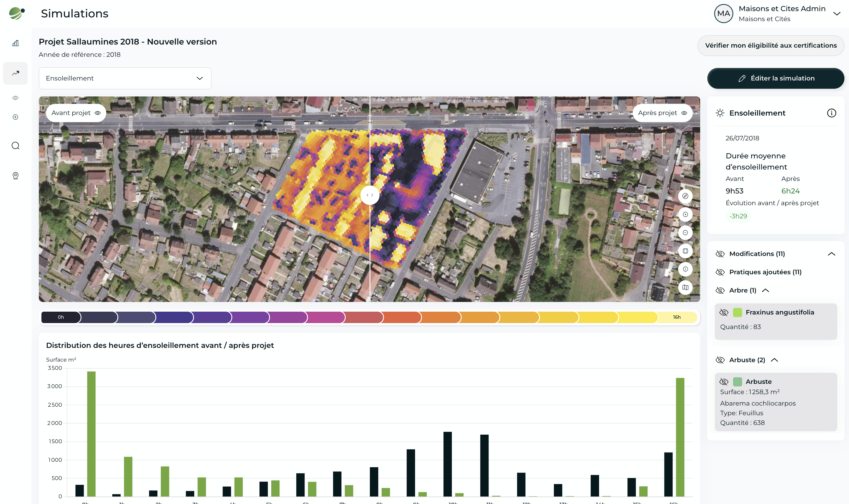Click the 16h legend color swatch
This screenshot has height=504, width=849.
click(677, 317)
